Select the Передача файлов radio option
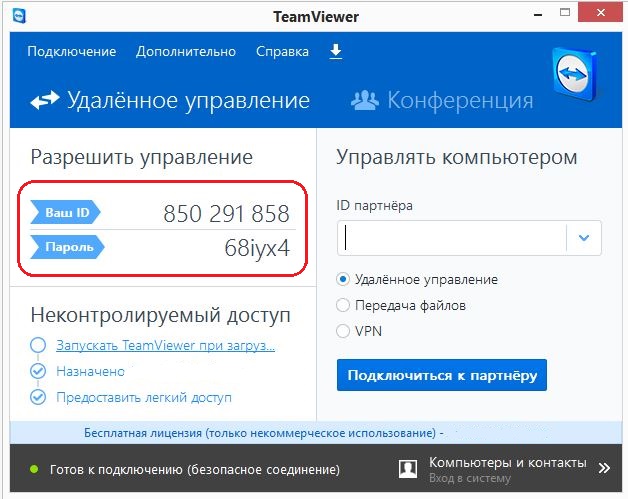 click(x=343, y=305)
